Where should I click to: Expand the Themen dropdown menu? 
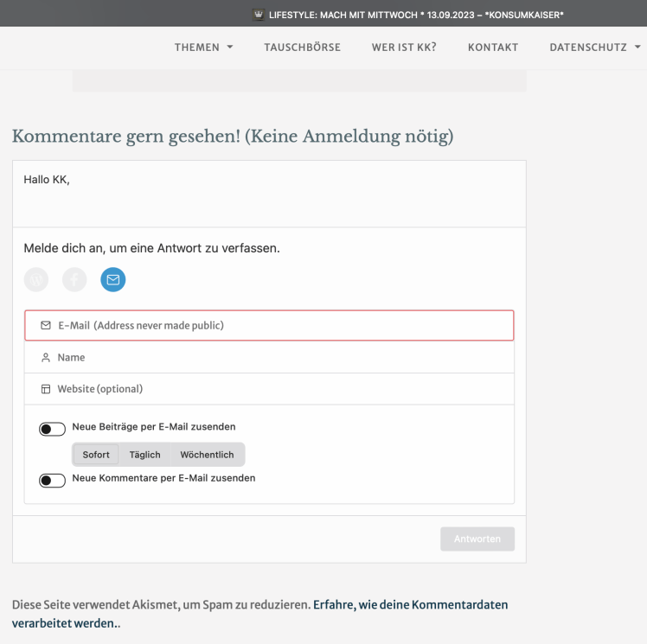204,47
